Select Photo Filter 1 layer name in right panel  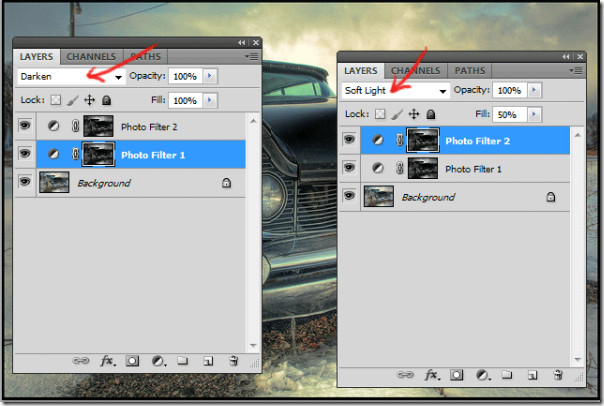click(473, 169)
